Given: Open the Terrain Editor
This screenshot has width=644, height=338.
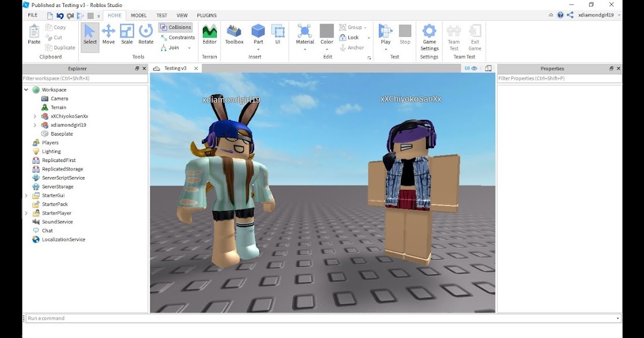Looking at the screenshot, I should [210, 34].
